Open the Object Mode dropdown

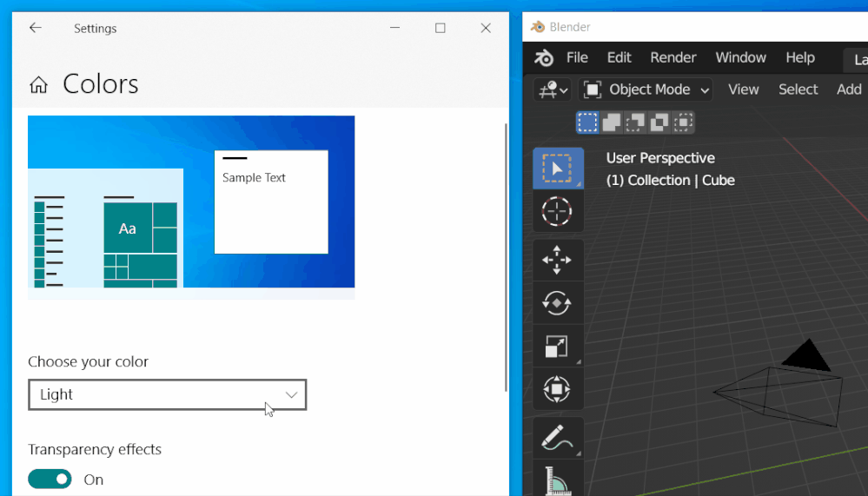[x=646, y=89]
